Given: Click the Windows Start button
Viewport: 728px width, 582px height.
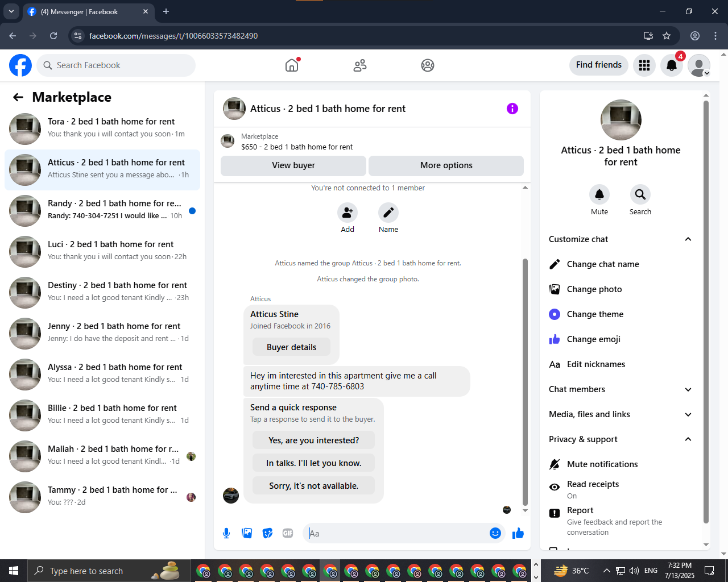Looking at the screenshot, I should pos(14,571).
